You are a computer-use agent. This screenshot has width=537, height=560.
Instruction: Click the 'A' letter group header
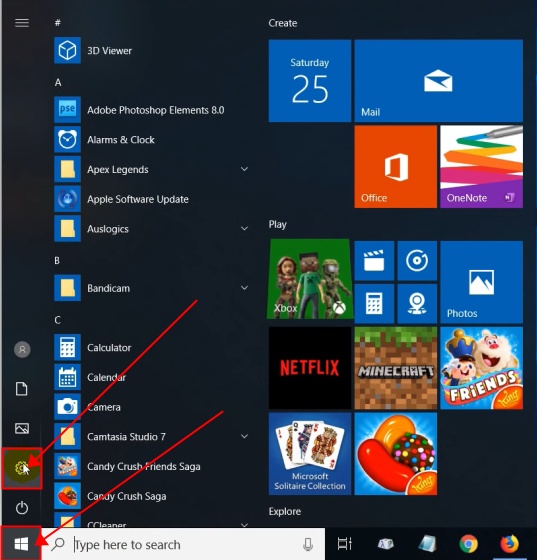click(x=58, y=82)
